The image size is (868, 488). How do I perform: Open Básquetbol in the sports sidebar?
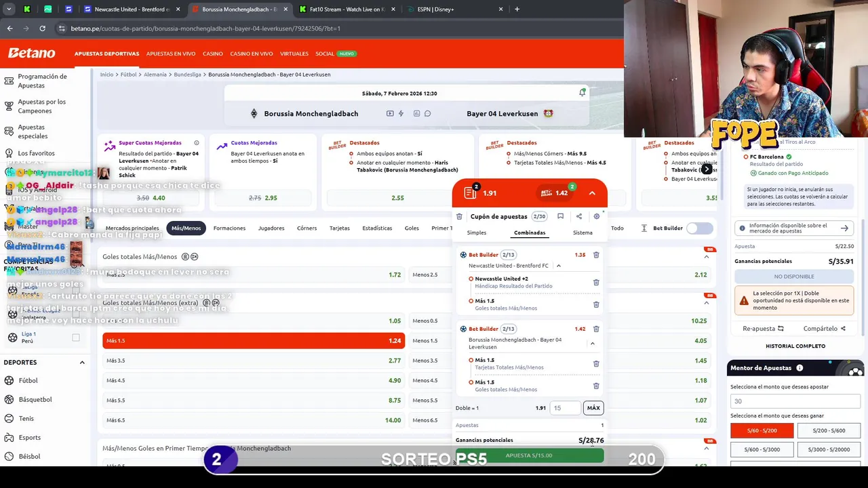point(35,399)
